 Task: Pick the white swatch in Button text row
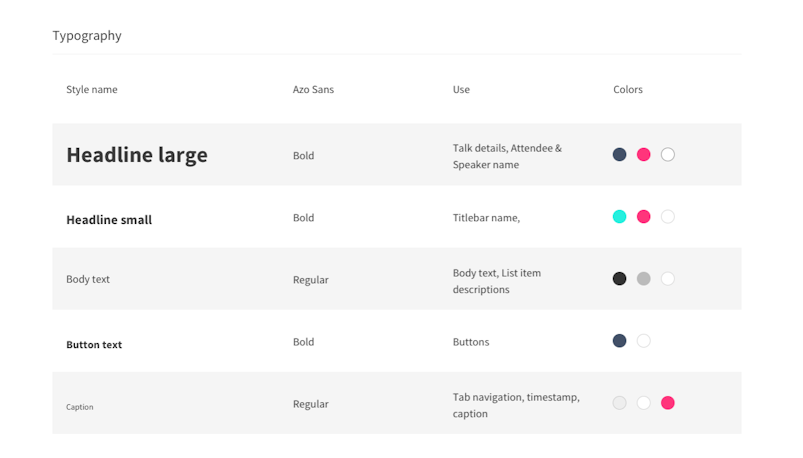point(644,341)
